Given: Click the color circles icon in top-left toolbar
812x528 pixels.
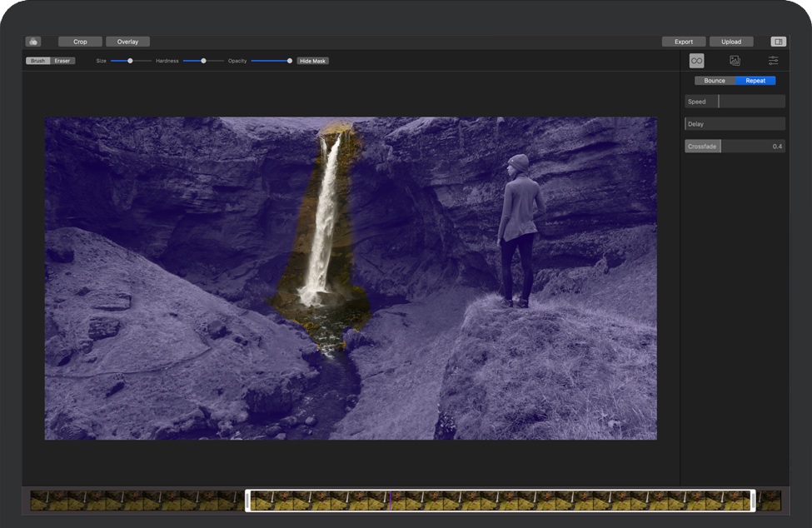Looking at the screenshot, I should (32, 42).
